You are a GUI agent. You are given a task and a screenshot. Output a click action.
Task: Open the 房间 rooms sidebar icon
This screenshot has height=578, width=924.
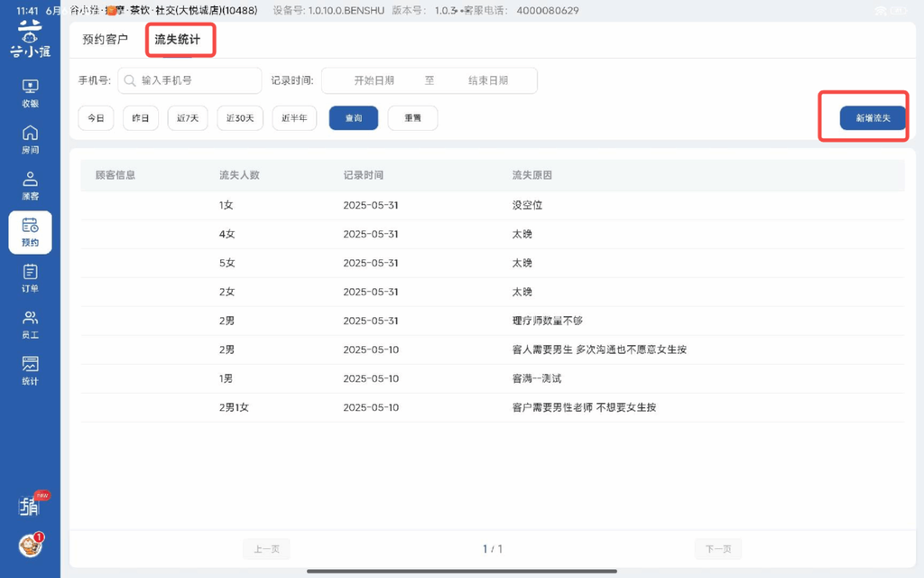coord(30,140)
